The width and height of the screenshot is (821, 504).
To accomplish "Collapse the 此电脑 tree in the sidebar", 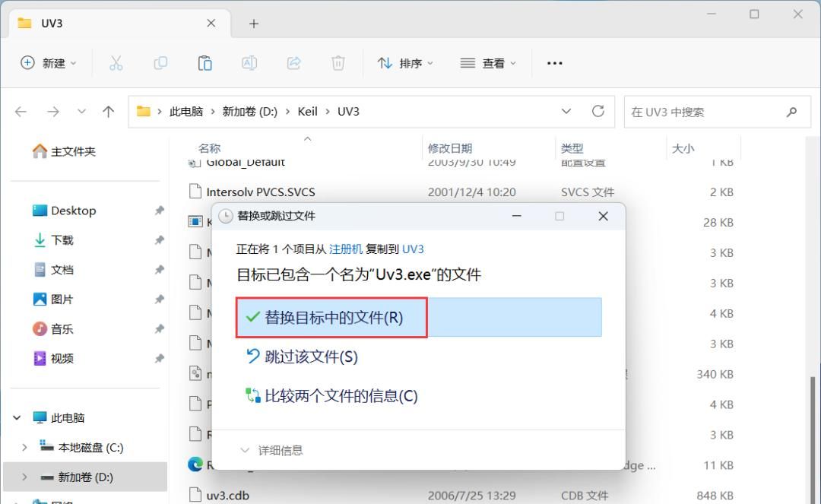I will coord(17,417).
